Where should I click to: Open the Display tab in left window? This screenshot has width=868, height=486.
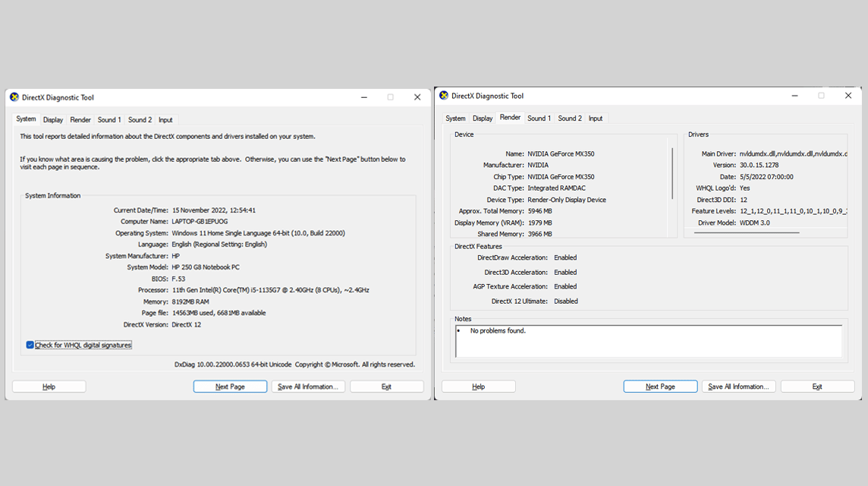(x=53, y=120)
